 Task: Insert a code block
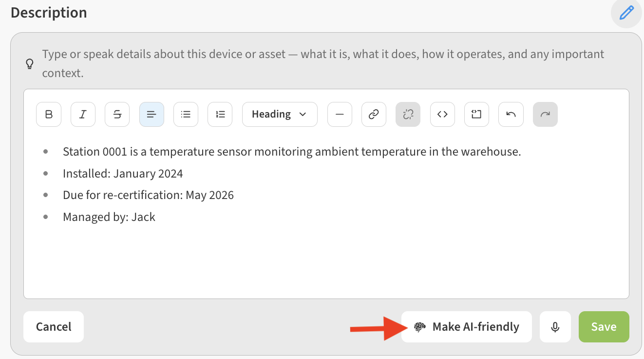(x=476, y=114)
